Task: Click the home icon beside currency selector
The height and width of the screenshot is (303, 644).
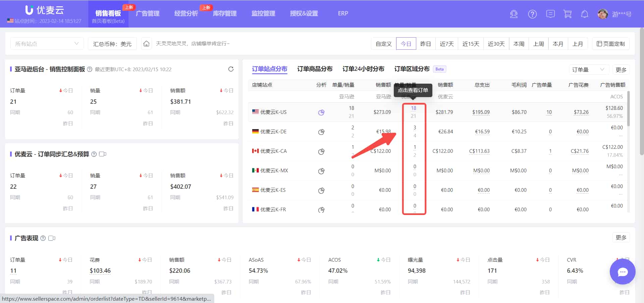Action: pos(146,44)
